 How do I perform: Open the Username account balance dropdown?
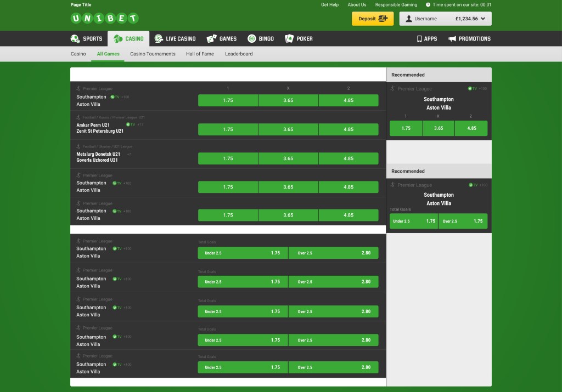pos(445,19)
